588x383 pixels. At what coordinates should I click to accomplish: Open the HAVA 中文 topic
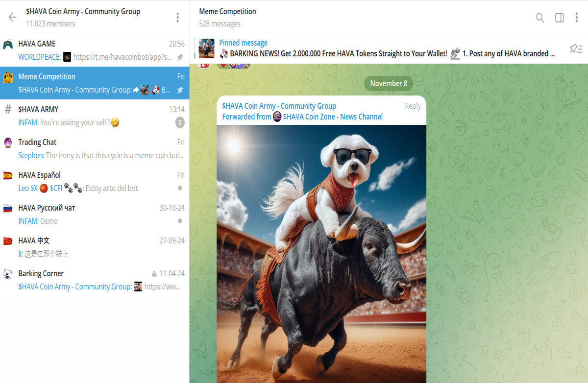[95, 247]
